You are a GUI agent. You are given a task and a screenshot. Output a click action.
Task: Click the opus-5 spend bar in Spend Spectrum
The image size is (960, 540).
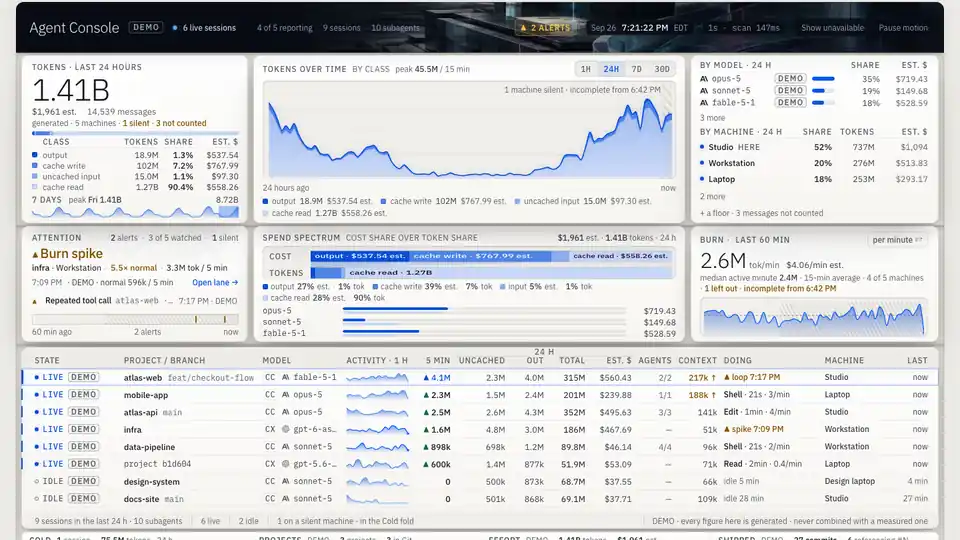click(396, 309)
